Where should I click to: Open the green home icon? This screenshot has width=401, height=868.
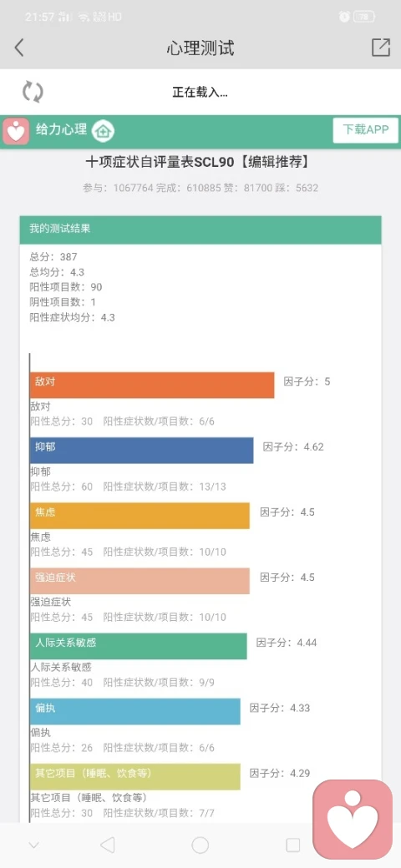[103, 131]
